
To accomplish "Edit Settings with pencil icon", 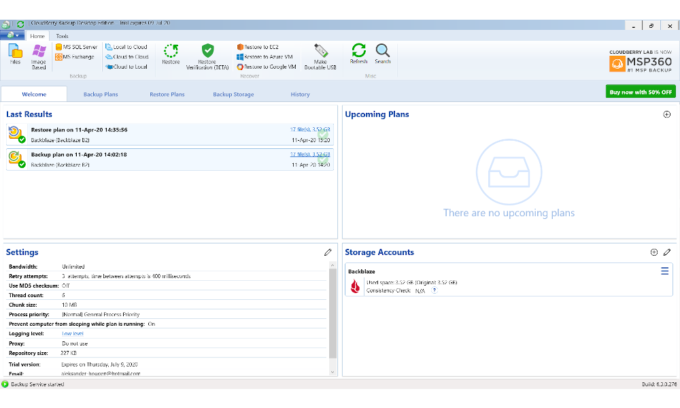I will tap(328, 252).
